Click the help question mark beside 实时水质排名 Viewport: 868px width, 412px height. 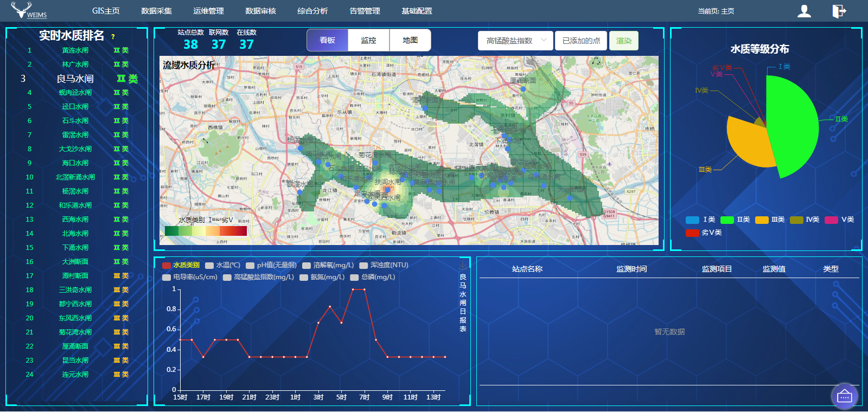coord(113,37)
